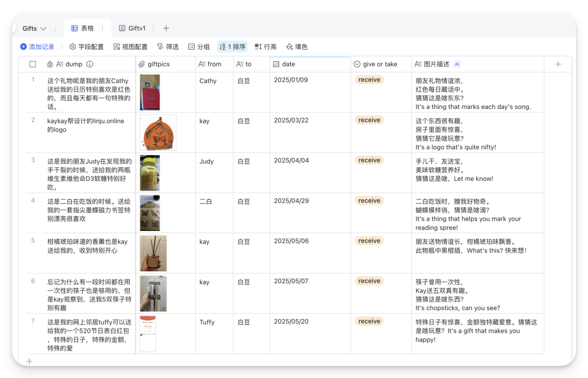Open the red packet screenshot thumbnail
588x378 pixels.
click(x=148, y=334)
